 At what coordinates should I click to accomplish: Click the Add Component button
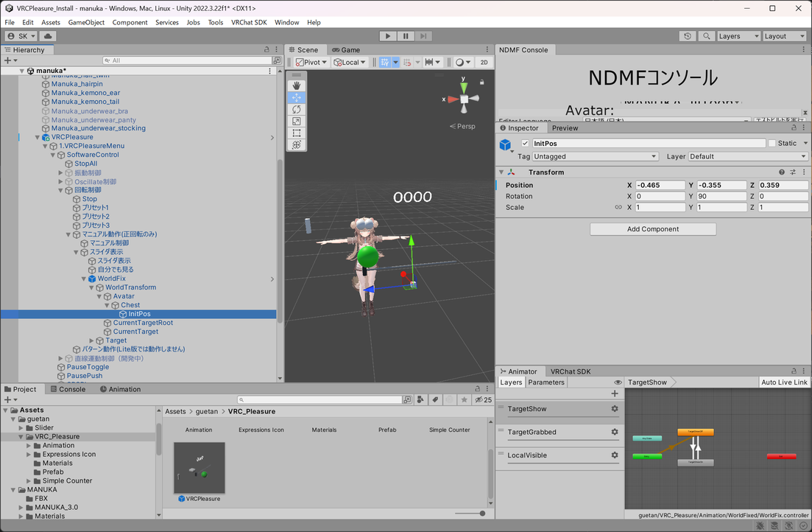653,229
